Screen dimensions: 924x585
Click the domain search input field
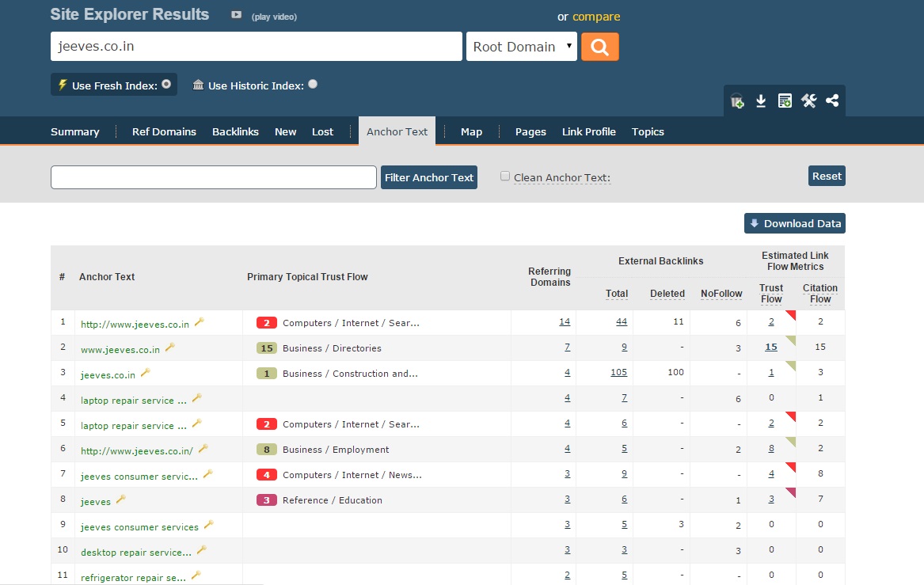point(257,47)
